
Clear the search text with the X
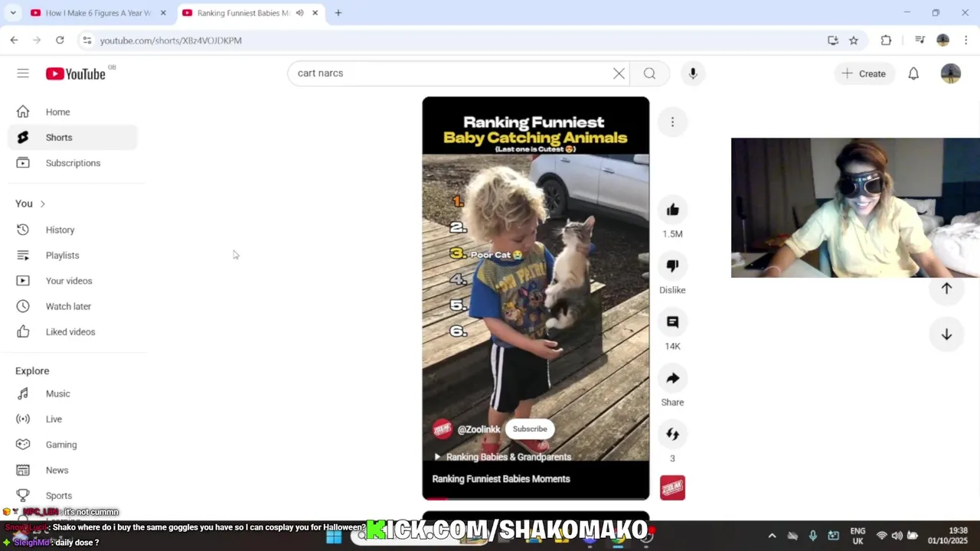(x=619, y=73)
